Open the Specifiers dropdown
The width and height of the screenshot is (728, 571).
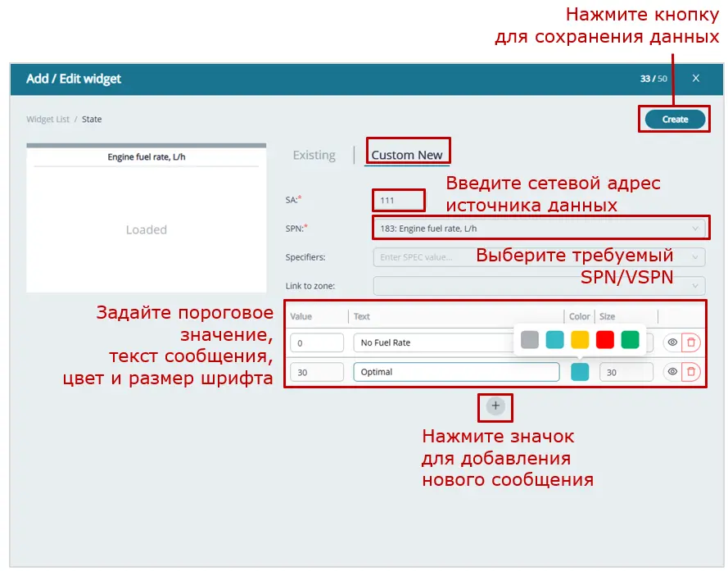coord(540,256)
